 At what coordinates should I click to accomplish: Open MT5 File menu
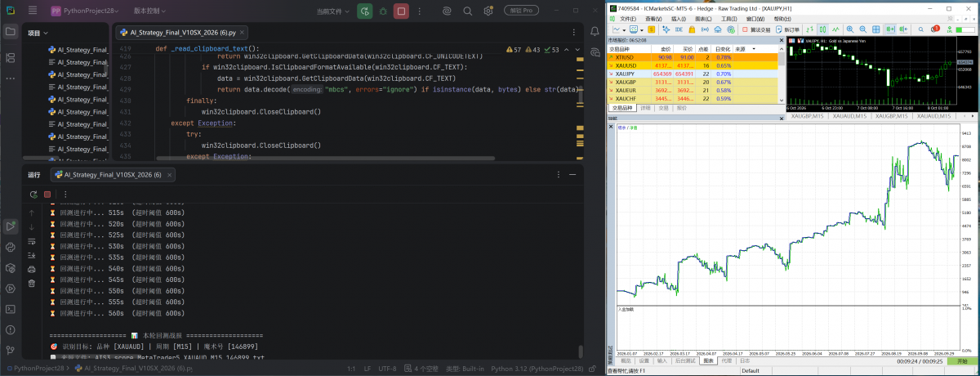pyautogui.click(x=627, y=19)
